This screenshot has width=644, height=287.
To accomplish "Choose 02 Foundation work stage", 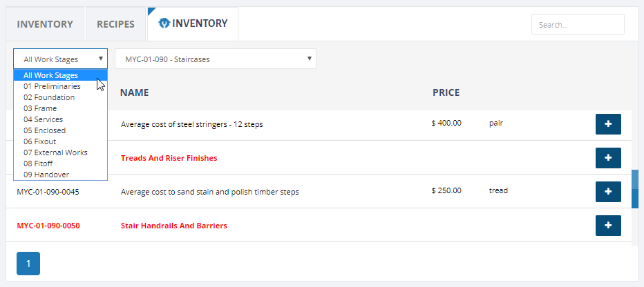I will 60,97.
